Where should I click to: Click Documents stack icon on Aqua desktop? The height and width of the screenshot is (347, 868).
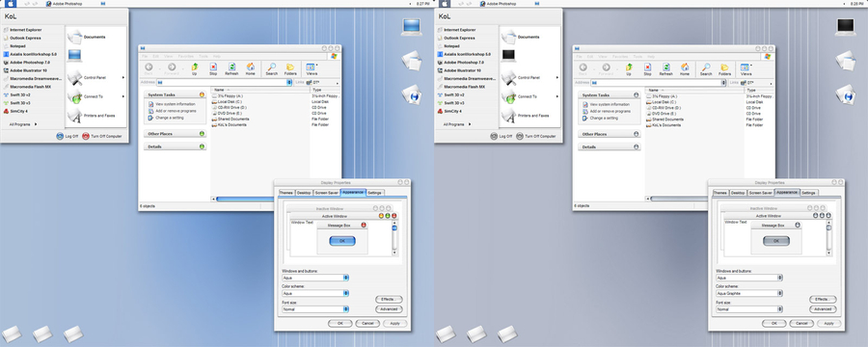(411, 61)
